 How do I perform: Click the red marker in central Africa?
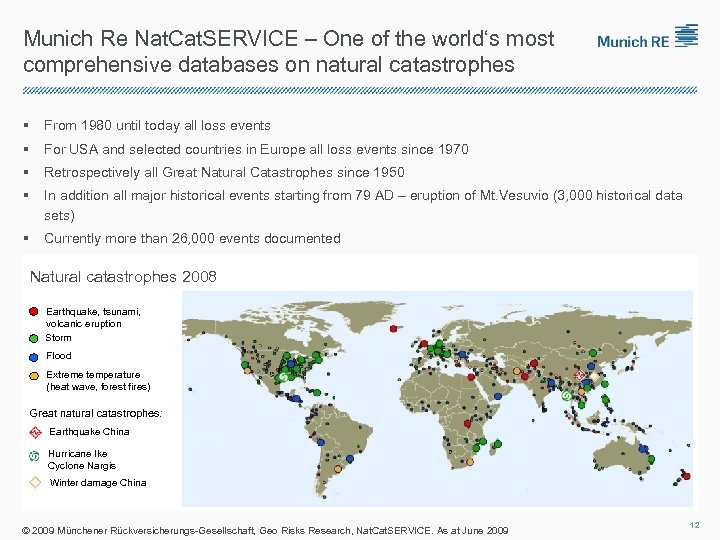pos(467,423)
